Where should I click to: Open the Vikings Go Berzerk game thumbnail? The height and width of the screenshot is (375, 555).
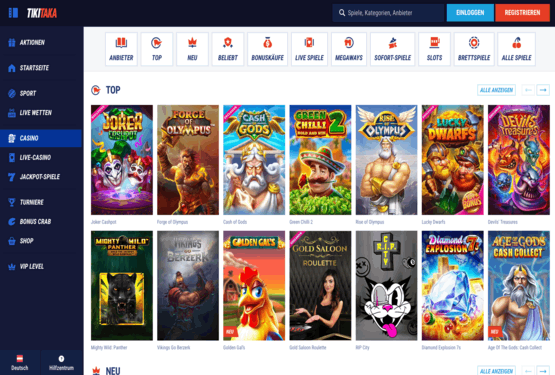(188, 286)
